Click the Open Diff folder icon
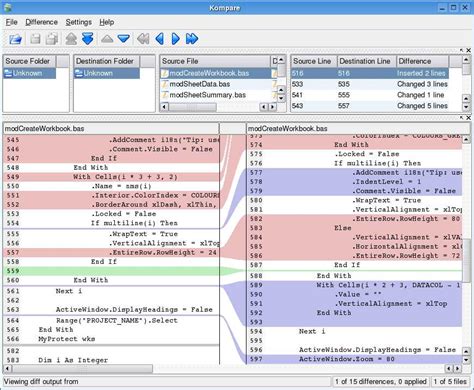 coord(16,39)
